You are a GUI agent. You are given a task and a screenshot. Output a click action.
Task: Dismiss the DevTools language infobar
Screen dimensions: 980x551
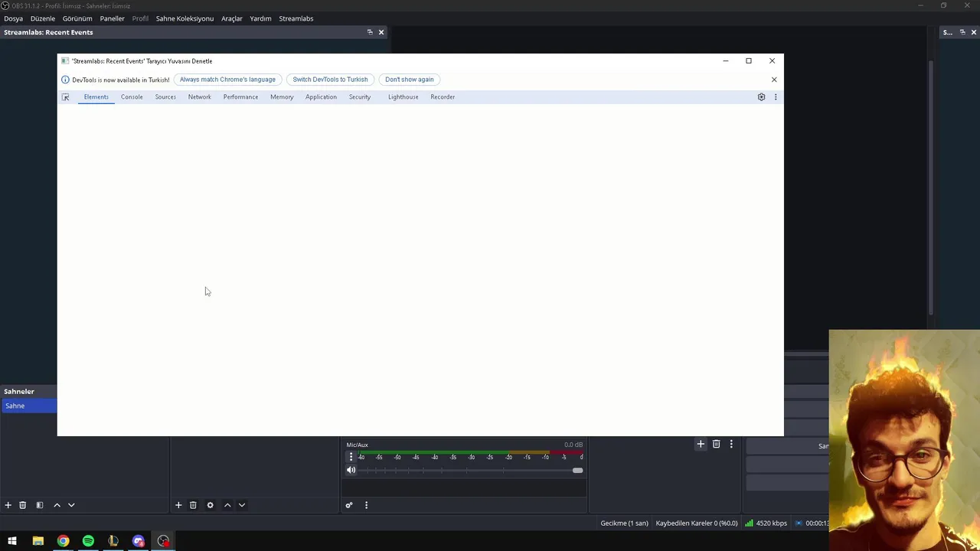[774, 80]
